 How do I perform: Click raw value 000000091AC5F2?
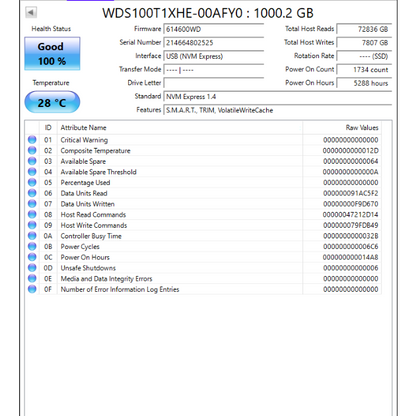350,193
